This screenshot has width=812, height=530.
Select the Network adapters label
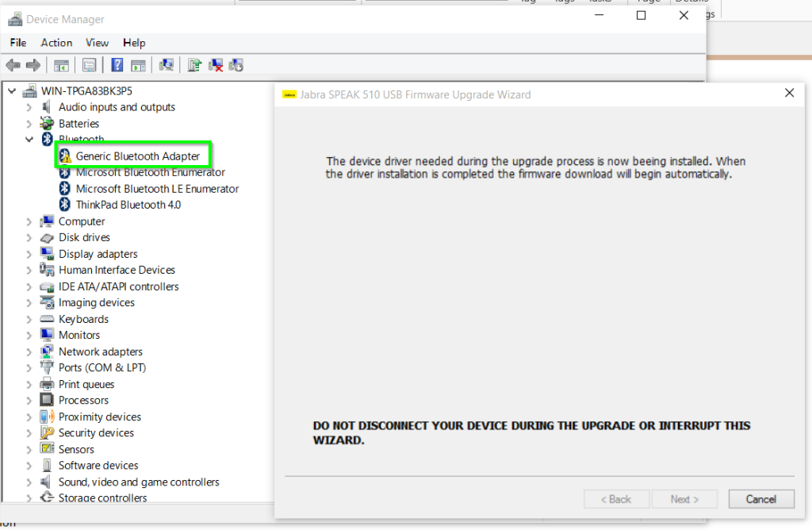101,351
